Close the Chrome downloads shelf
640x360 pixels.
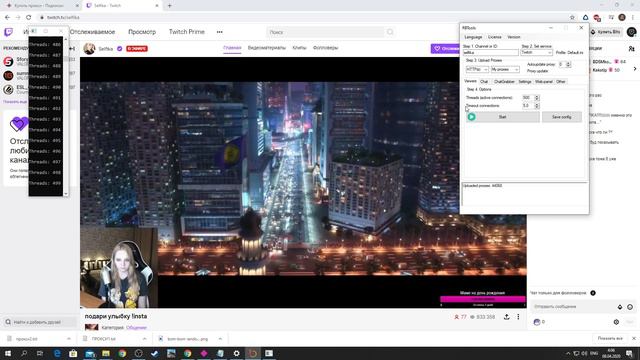click(x=633, y=338)
